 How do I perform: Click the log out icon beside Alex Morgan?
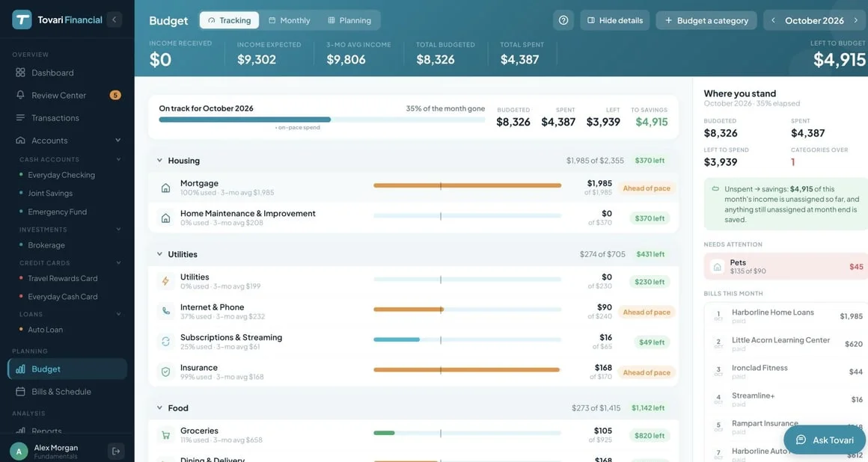(x=116, y=451)
